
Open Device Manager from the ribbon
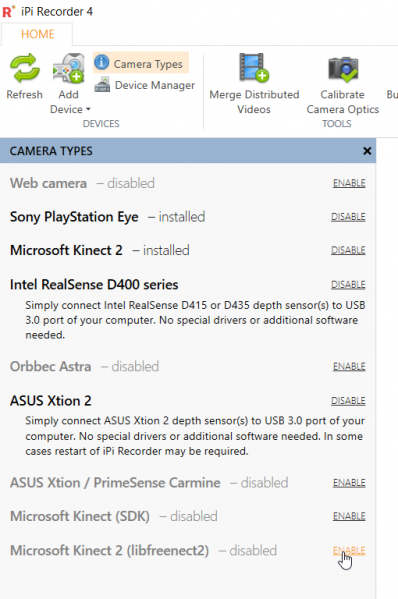pyautogui.click(x=145, y=85)
